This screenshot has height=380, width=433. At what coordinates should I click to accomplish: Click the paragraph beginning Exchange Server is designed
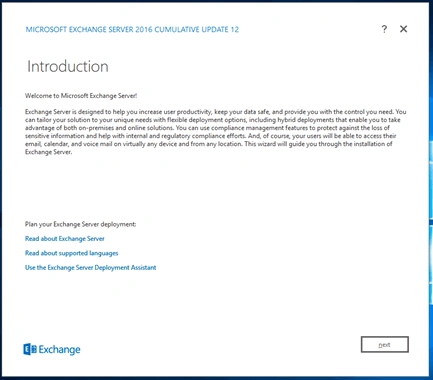[216, 132]
